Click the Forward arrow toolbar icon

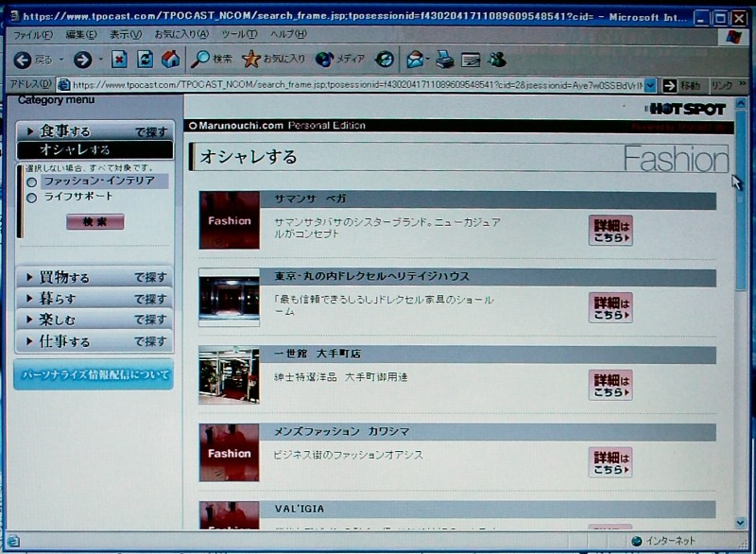[x=82, y=60]
